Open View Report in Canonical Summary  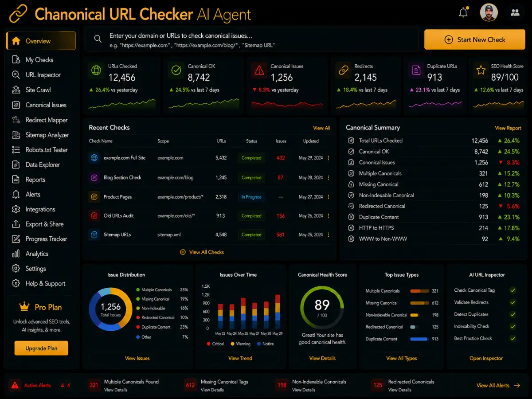tap(508, 128)
